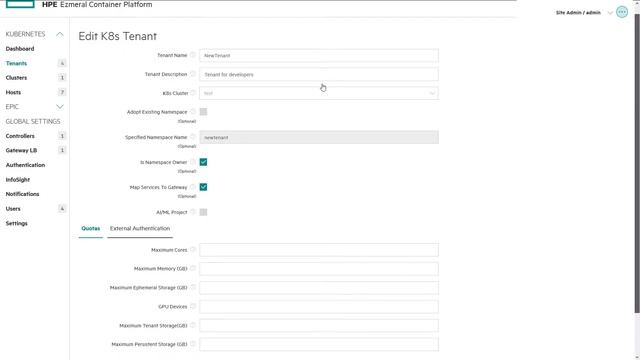This screenshot has height=360, width=640.
Task: Open the Users page
Action: [13, 209]
